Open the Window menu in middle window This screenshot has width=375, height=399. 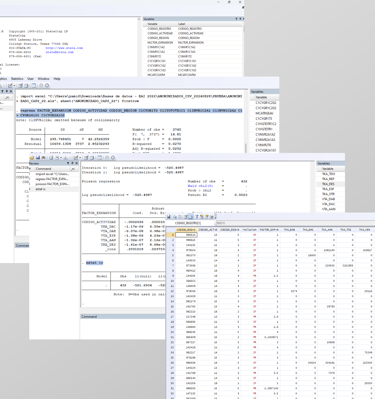tap(43, 79)
